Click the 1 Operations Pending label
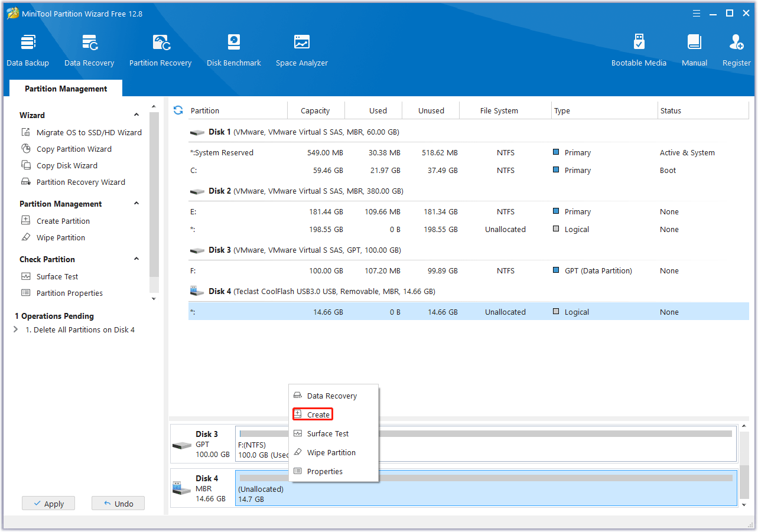 tap(54, 316)
